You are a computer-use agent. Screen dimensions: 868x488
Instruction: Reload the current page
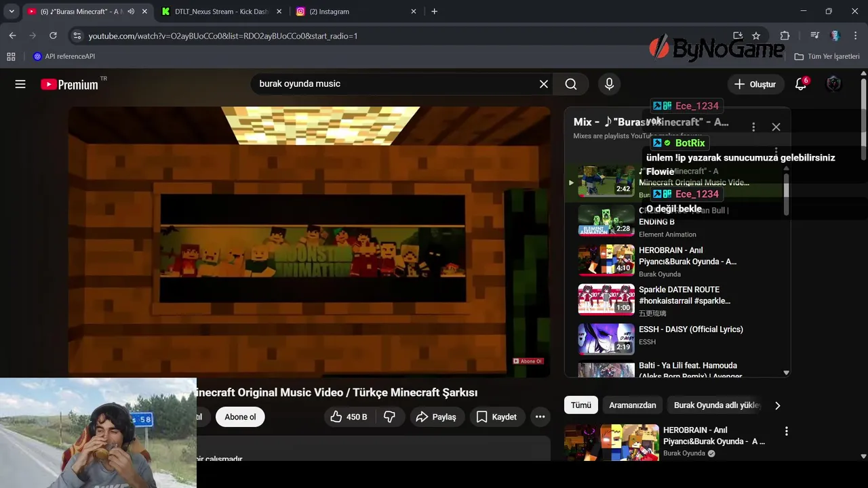[x=53, y=35]
